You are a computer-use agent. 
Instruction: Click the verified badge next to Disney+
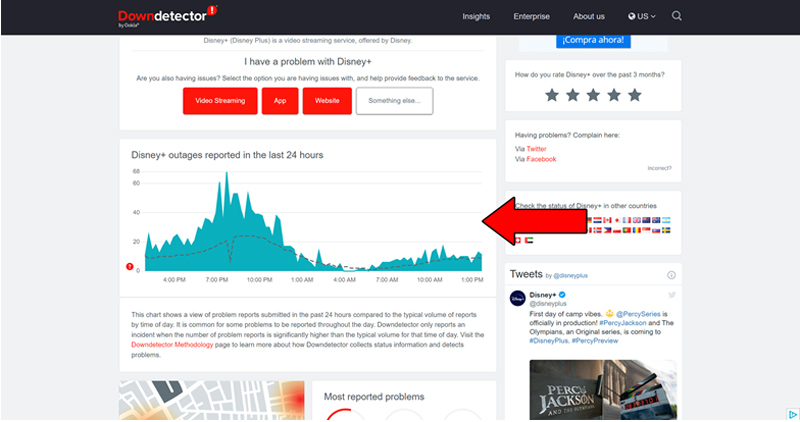click(x=562, y=294)
